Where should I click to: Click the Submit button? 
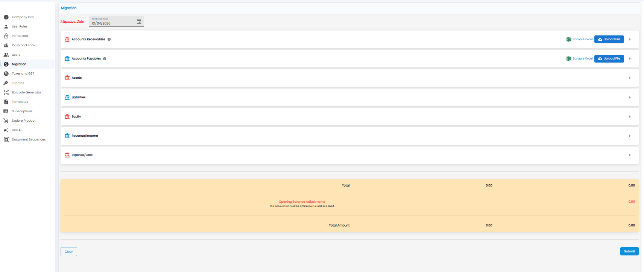tap(629, 251)
